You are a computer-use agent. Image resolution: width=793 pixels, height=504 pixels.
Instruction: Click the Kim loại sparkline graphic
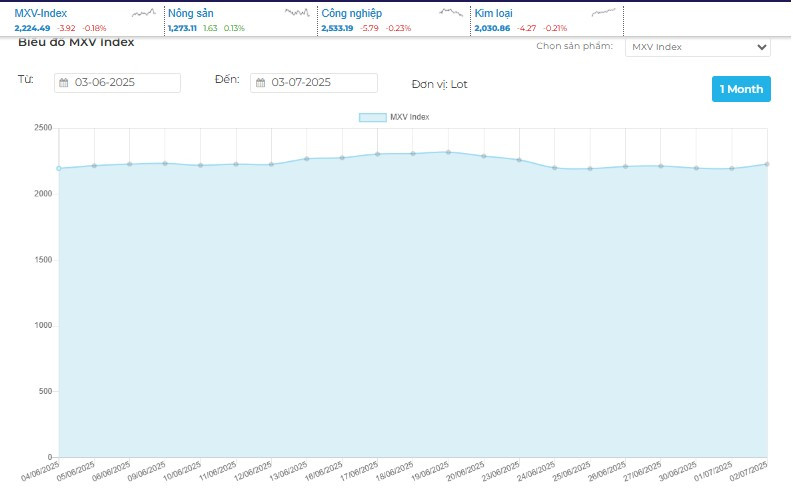(604, 13)
